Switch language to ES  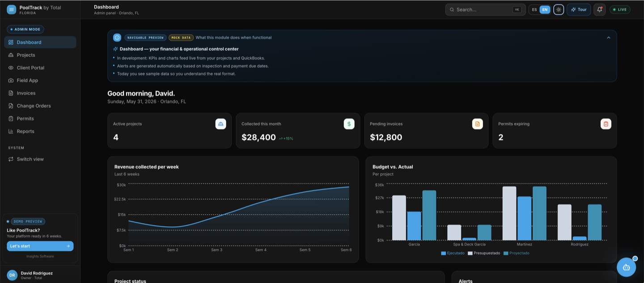coord(534,9)
